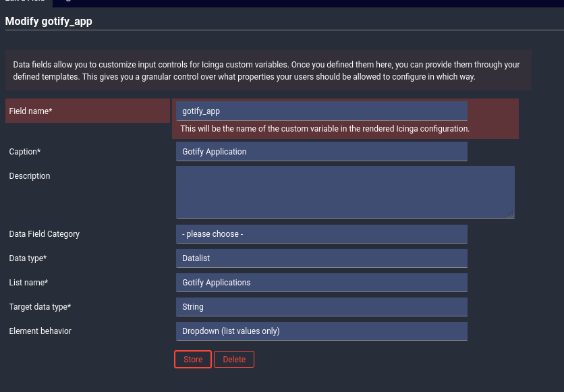Image resolution: width=564 pixels, height=392 pixels.
Task: Click the Field name input containing gotify_app
Action: [321, 111]
